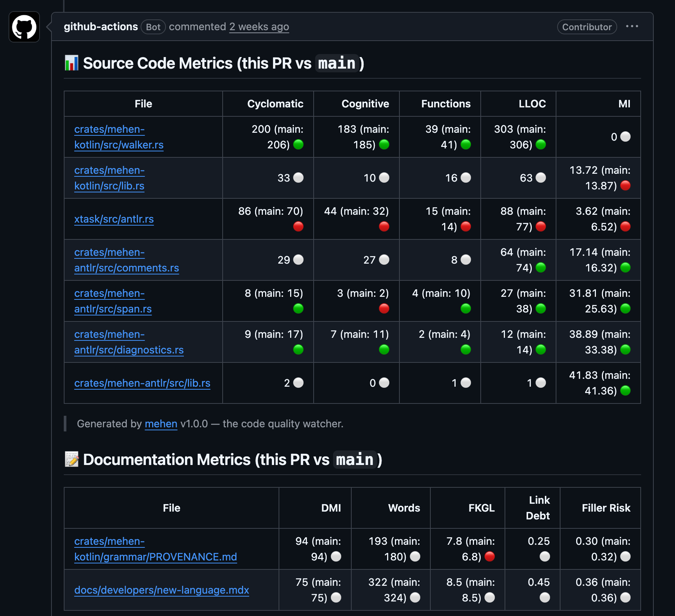Open docs/developers/new-language.mdx link
Screen dimensions: 675x616
point(162,590)
